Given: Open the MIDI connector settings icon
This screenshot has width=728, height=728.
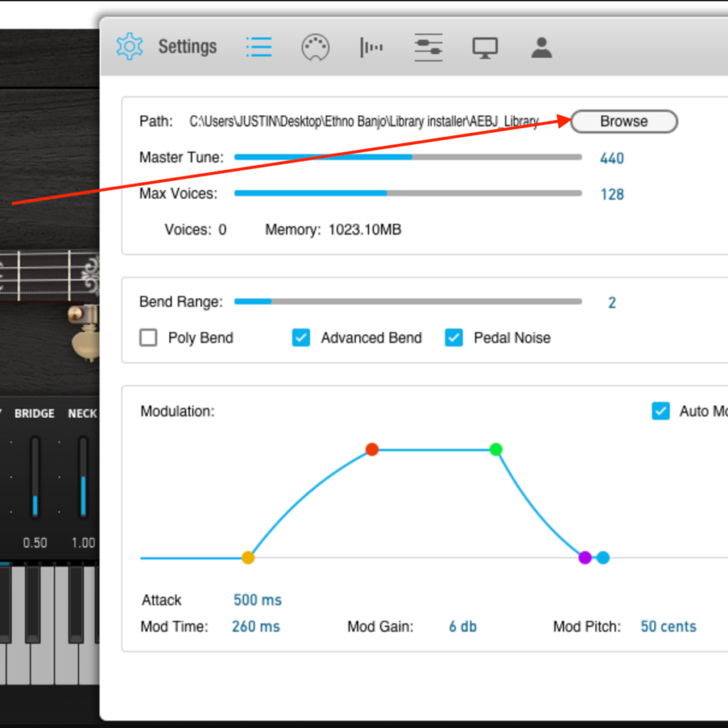Looking at the screenshot, I should (316, 48).
